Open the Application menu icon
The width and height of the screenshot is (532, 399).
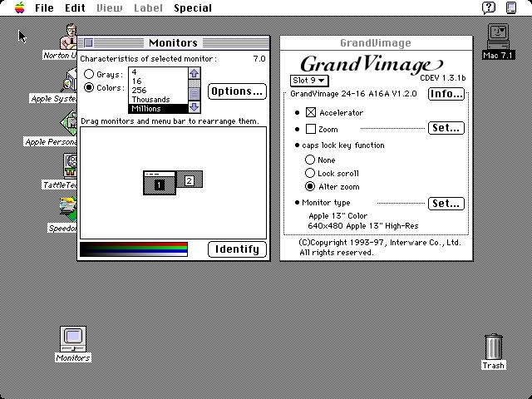point(511,7)
